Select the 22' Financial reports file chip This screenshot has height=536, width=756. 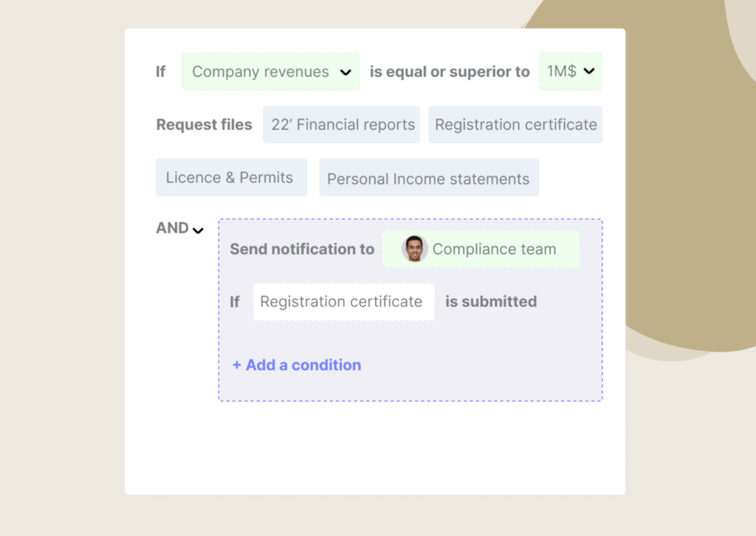pos(341,124)
